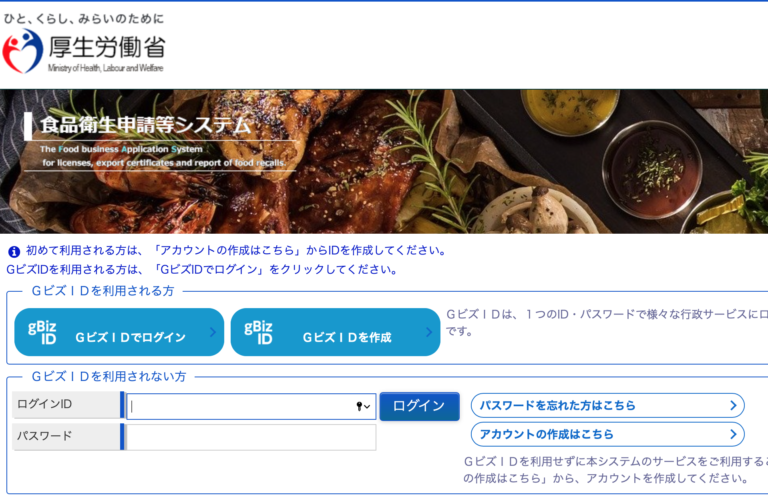
Task: Log in with GビズIDでログイン button
Action: [x=119, y=332]
